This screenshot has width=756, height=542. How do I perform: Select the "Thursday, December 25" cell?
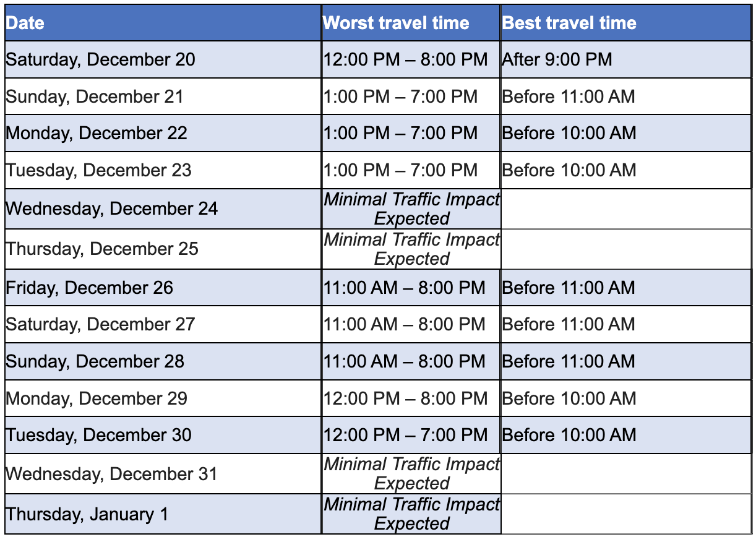point(102,249)
